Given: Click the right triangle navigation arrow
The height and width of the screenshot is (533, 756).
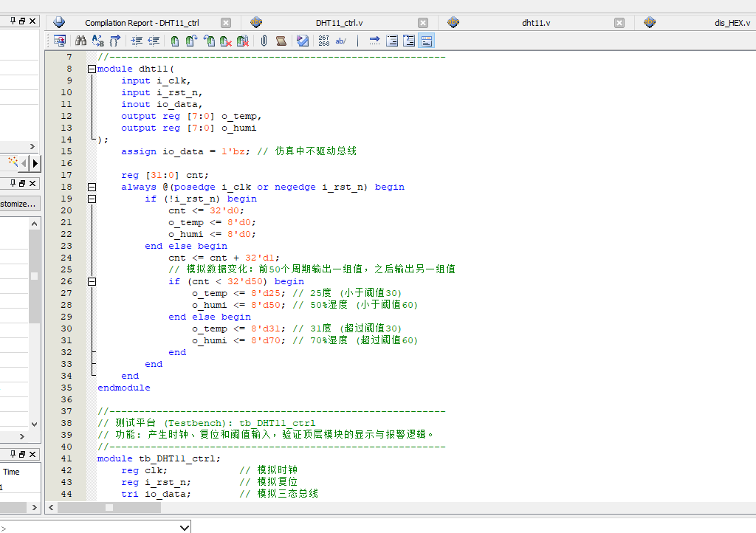Looking at the screenshot, I should pos(35,163).
